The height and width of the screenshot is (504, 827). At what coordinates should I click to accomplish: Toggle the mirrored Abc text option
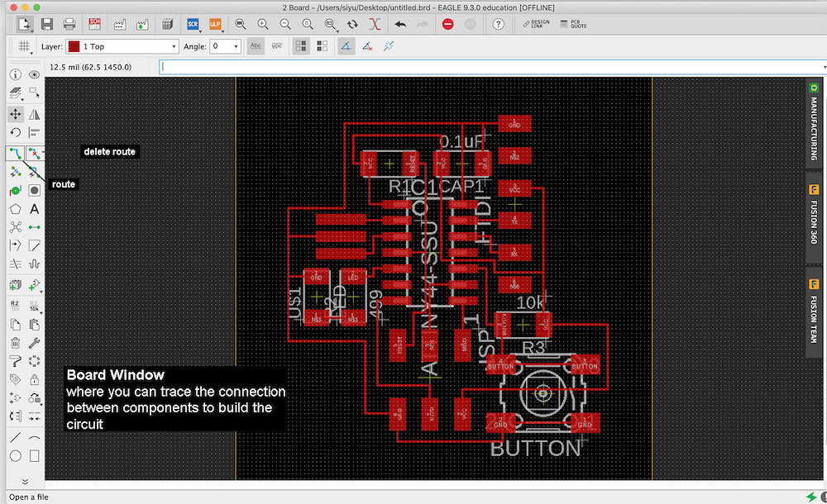click(277, 46)
